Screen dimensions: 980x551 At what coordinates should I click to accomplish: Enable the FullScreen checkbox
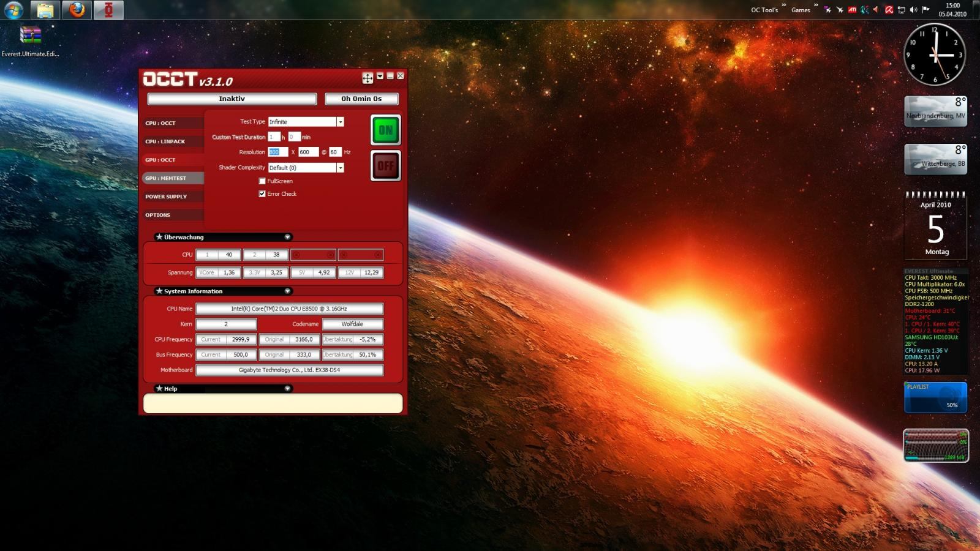tap(262, 181)
